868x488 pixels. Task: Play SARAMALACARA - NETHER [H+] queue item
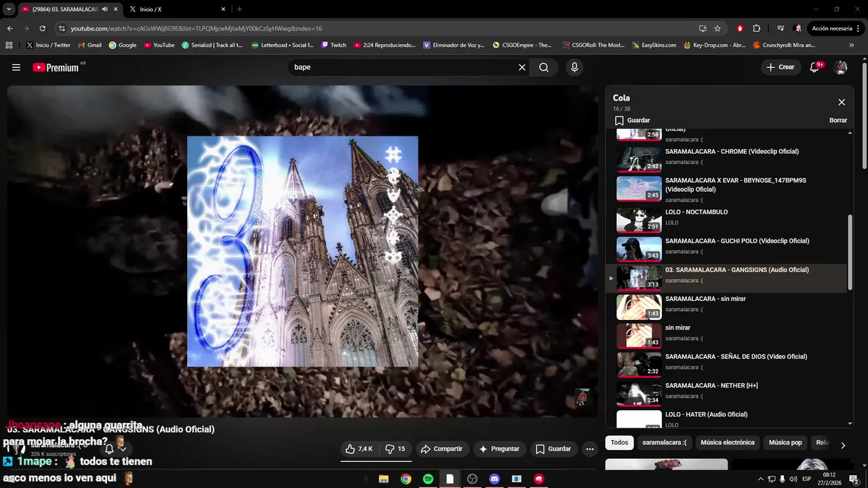726,393
